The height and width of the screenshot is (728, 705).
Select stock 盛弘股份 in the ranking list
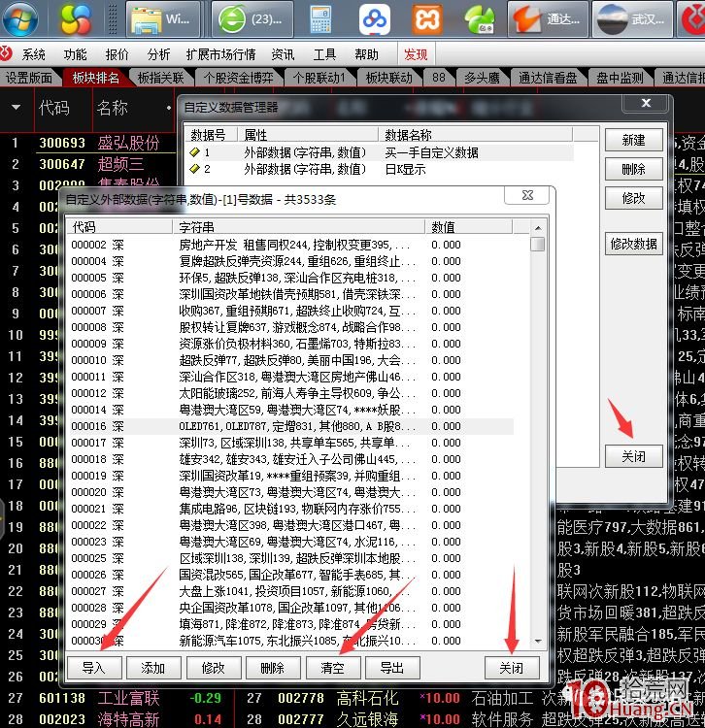[x=128, y=143]
